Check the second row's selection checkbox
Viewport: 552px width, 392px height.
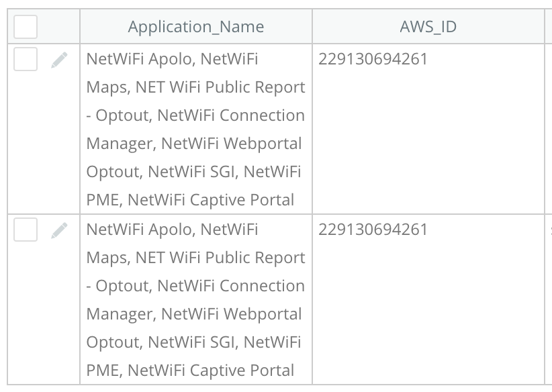pos(26,230)
